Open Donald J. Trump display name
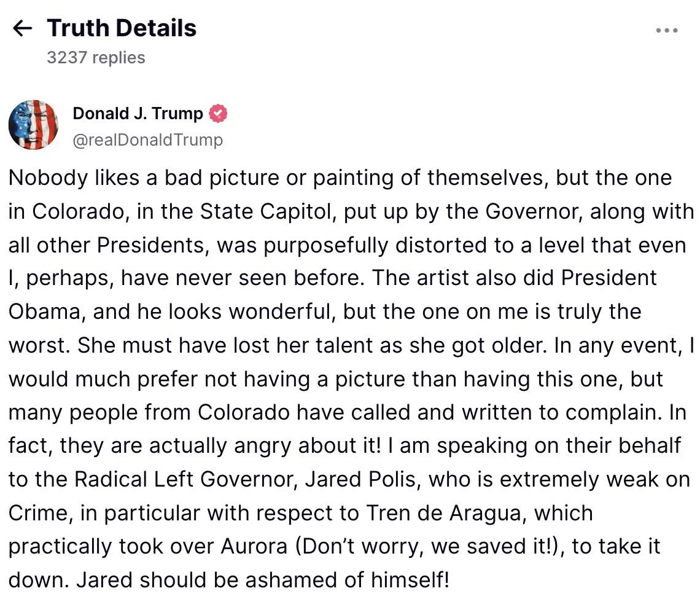This screenshot has width=700, height=607. [x=138, y=114]
